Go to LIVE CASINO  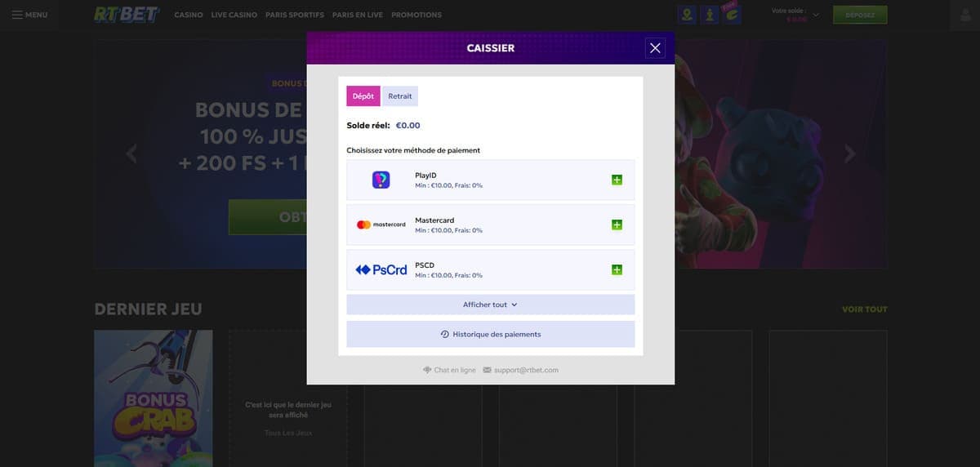pos(234,15)
